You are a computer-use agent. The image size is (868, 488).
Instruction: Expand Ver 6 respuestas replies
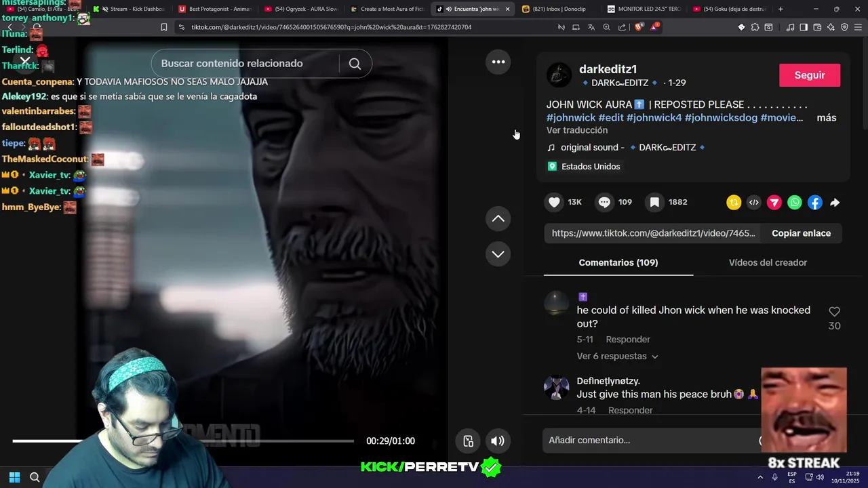tap(617, 357)
